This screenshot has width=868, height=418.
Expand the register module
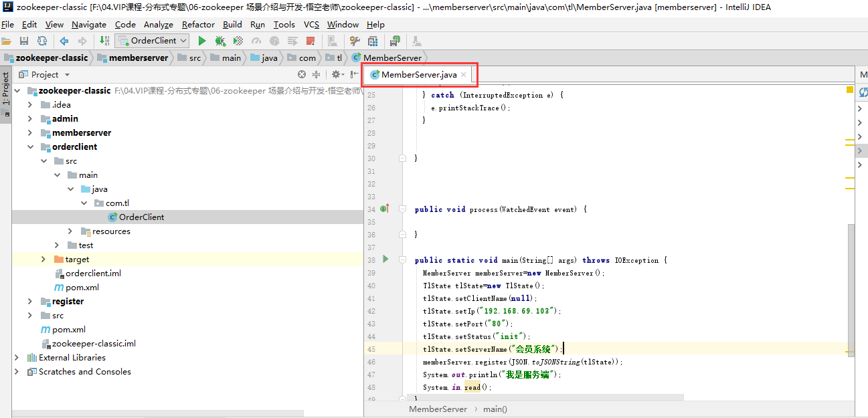[29, 302]
